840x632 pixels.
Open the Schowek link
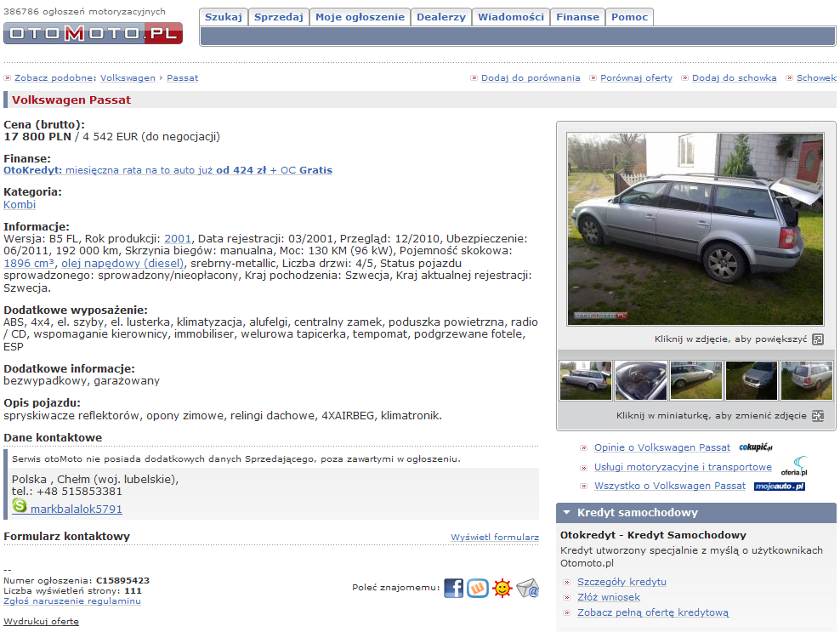tap(816, 77)
